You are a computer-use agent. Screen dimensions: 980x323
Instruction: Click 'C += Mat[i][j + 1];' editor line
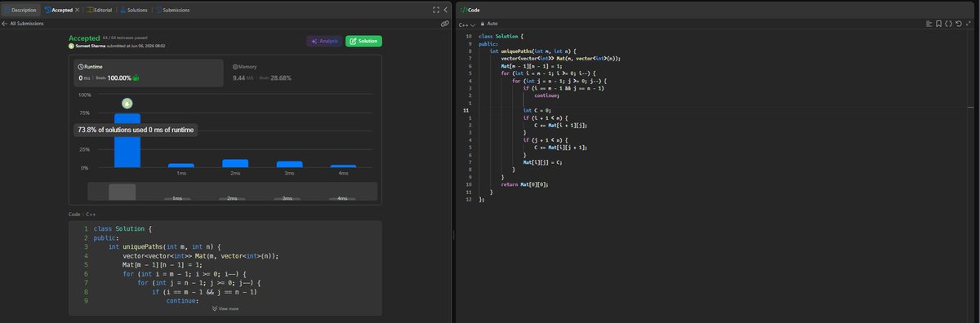tap(561, 148)
